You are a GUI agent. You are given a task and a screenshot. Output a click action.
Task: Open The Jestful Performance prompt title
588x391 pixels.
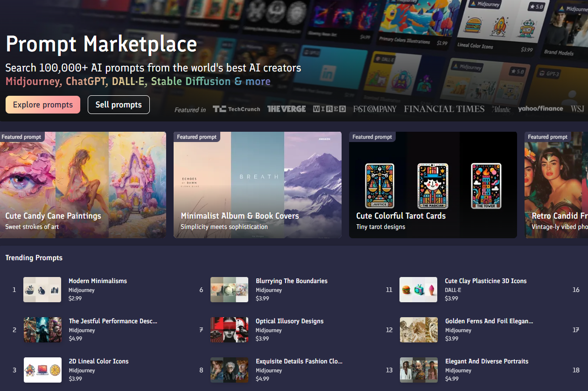113,321
